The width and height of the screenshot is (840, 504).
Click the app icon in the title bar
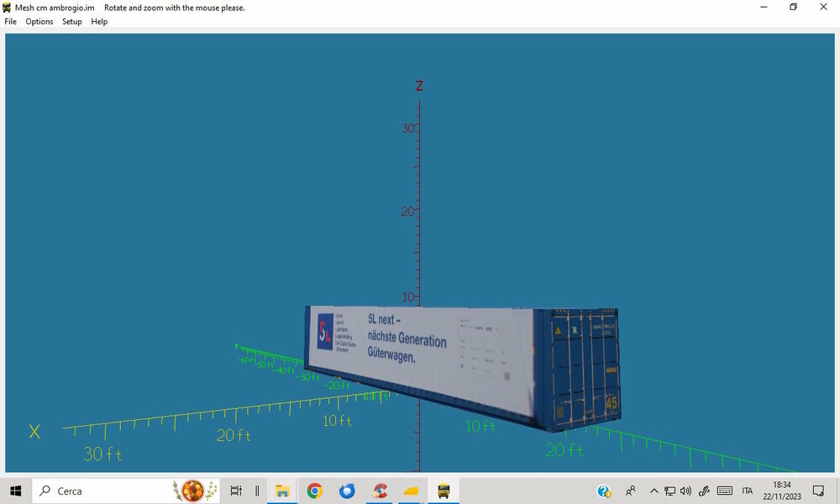[7, 8]
